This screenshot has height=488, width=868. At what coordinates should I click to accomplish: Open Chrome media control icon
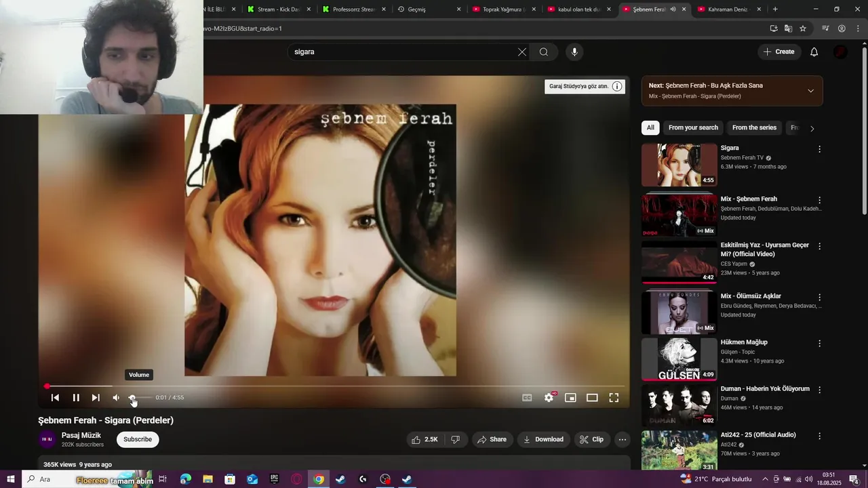(x=825, y=28)
